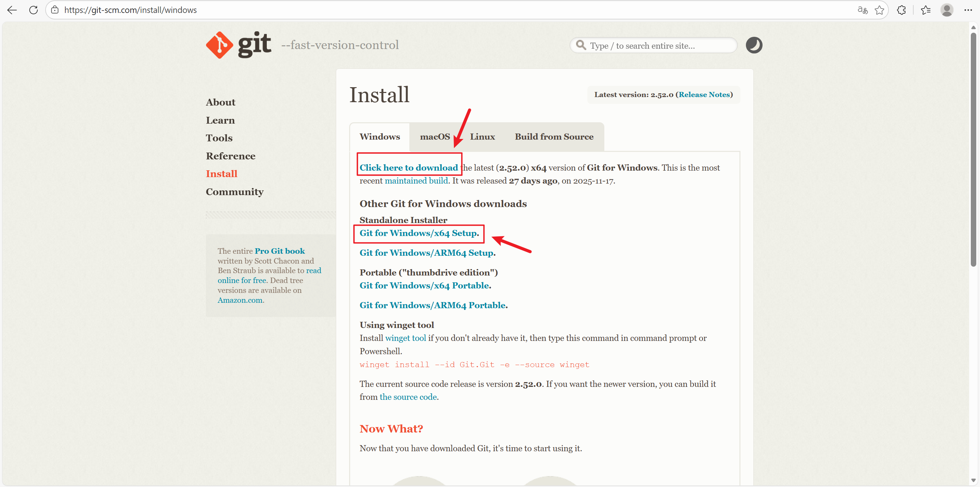Image resolution: width=980 pixels, height=487 pixels.
Task: Open the favorites list icon
Action: click(x=926, y=10)
